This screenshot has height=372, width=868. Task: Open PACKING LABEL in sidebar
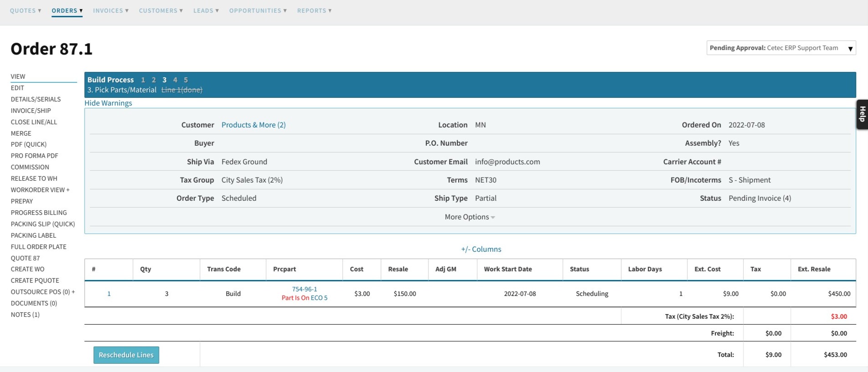click(x=33, y=235)
